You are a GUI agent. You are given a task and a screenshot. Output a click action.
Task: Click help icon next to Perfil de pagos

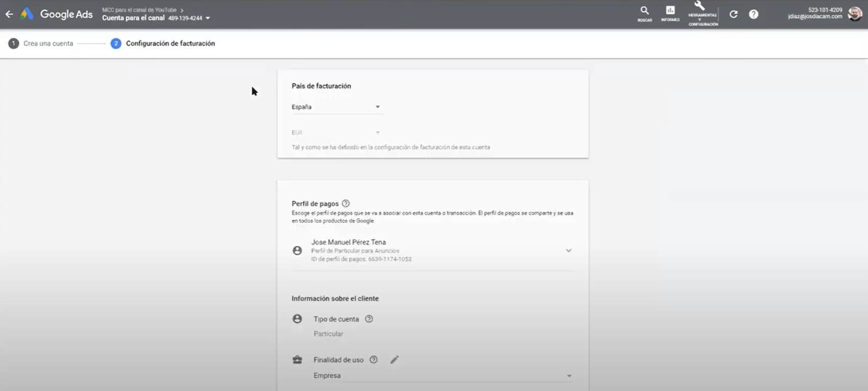[x=346, y=203]
